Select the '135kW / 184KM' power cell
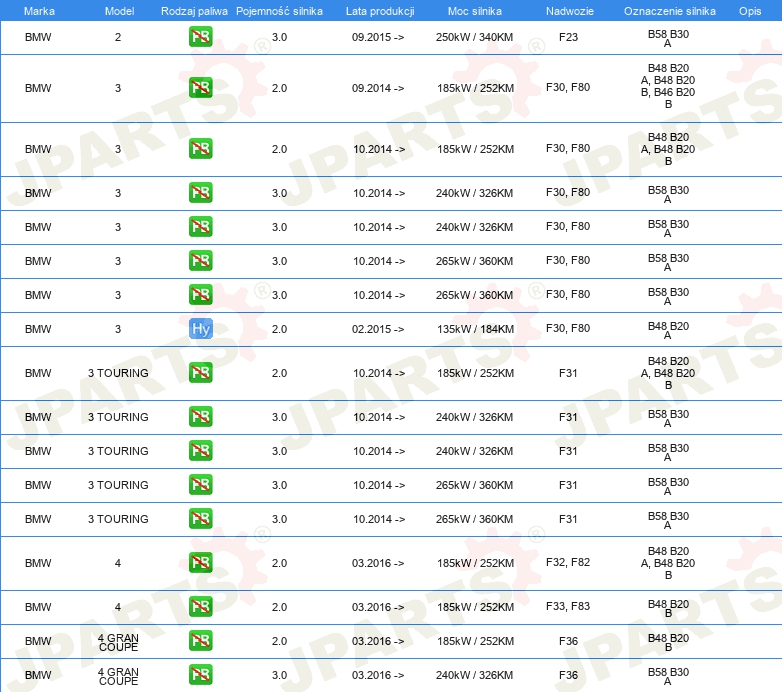This screenshot has width=782, height=692. click(475, 329)
